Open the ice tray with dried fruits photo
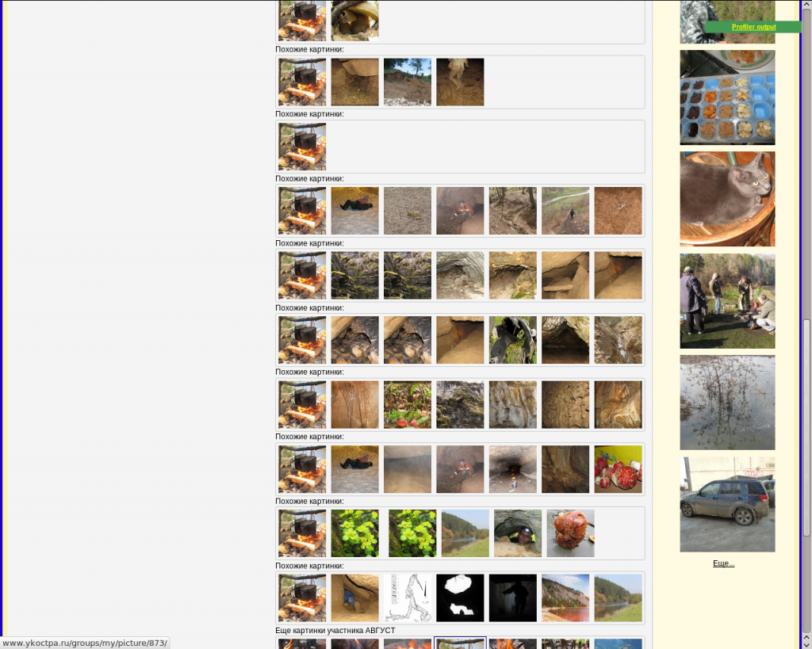Viewport: 812px width, 649px height. (727, 97)
